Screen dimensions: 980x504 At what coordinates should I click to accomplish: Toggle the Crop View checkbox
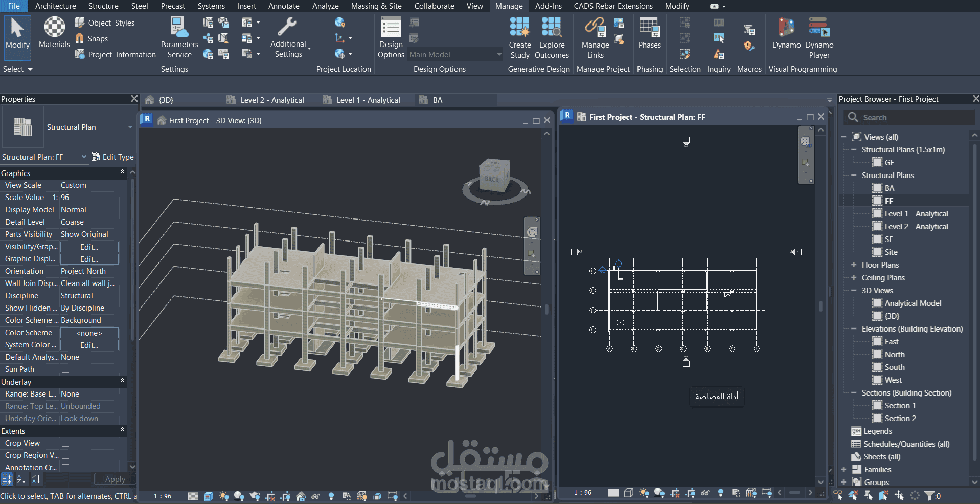65,443
